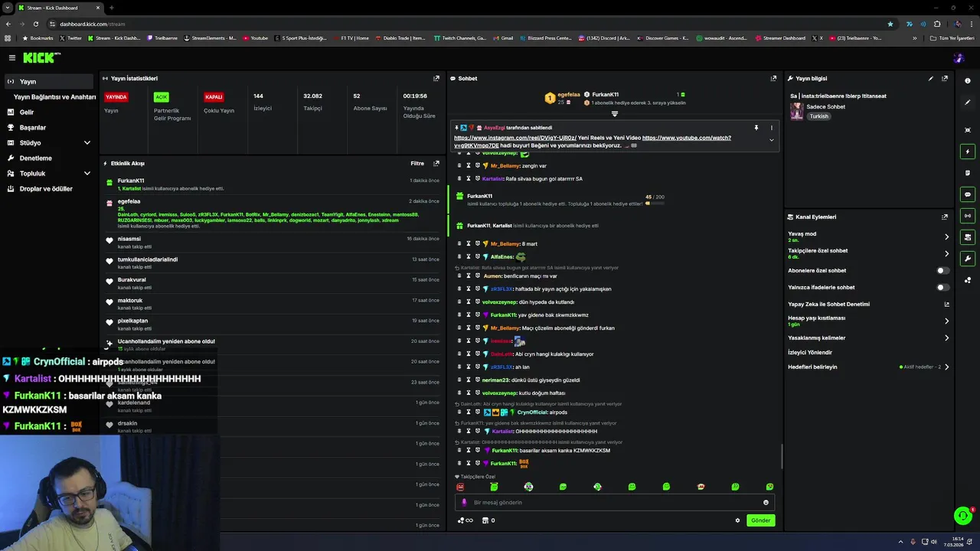Open the pinned Instagram reel link
Screen dimensions: 980x551
point(515,138)
